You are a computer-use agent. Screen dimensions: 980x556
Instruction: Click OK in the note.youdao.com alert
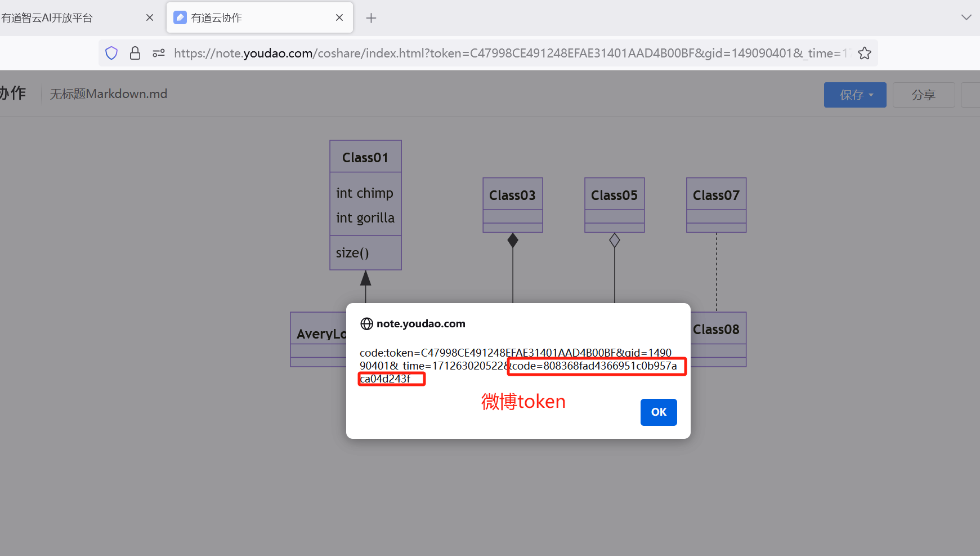tap(659, 412)
